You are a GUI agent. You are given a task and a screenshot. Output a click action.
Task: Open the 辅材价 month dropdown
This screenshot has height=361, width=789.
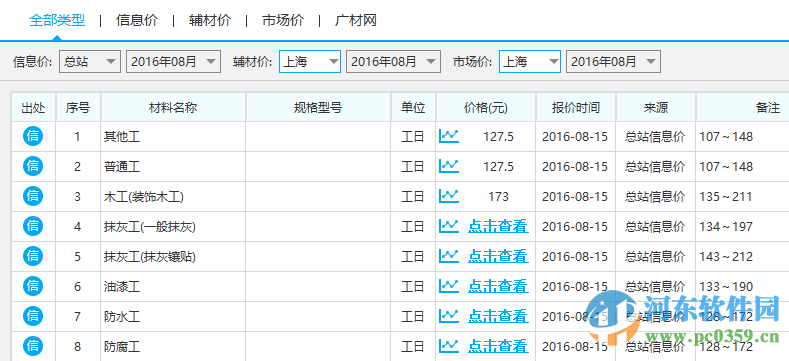click(393, 62)
